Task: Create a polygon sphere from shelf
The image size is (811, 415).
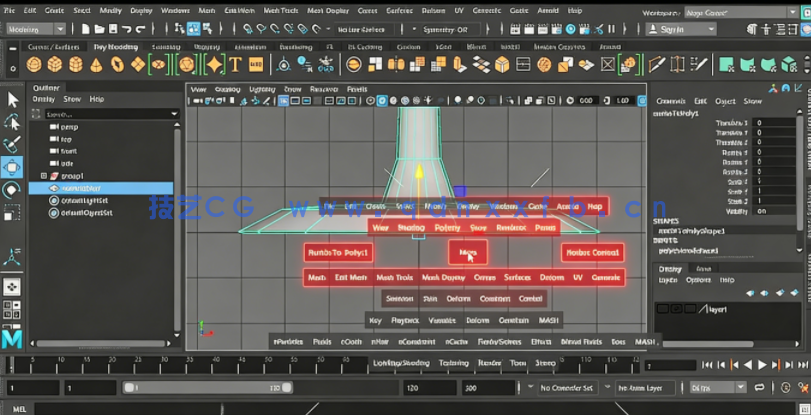Action: (x=34, y=65)
